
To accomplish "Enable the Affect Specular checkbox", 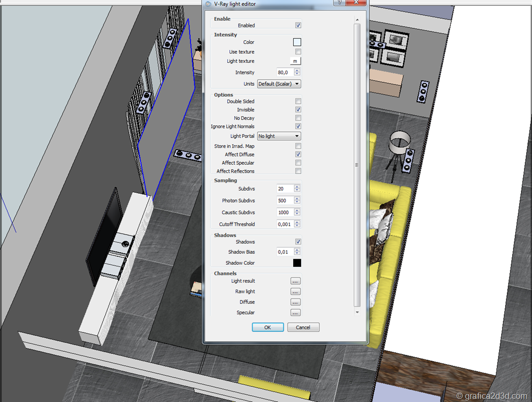I will 298,163.
